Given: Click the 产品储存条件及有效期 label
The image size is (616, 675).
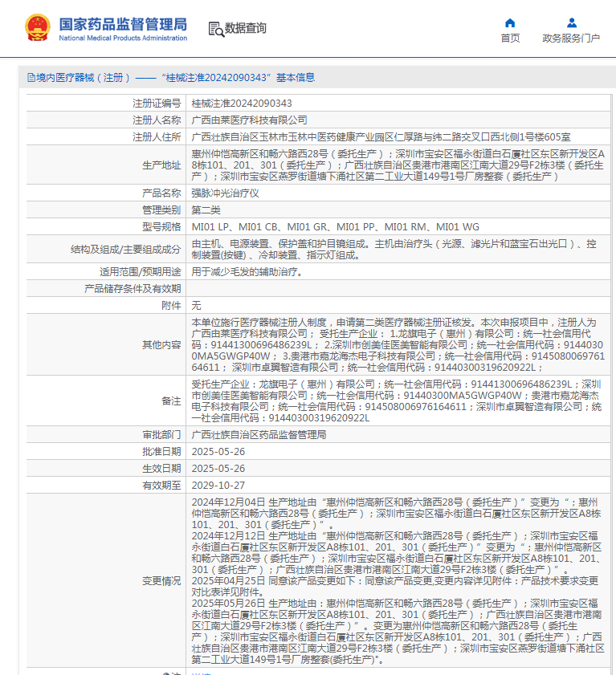Looking at the screenshot, I should click(133, 288).
